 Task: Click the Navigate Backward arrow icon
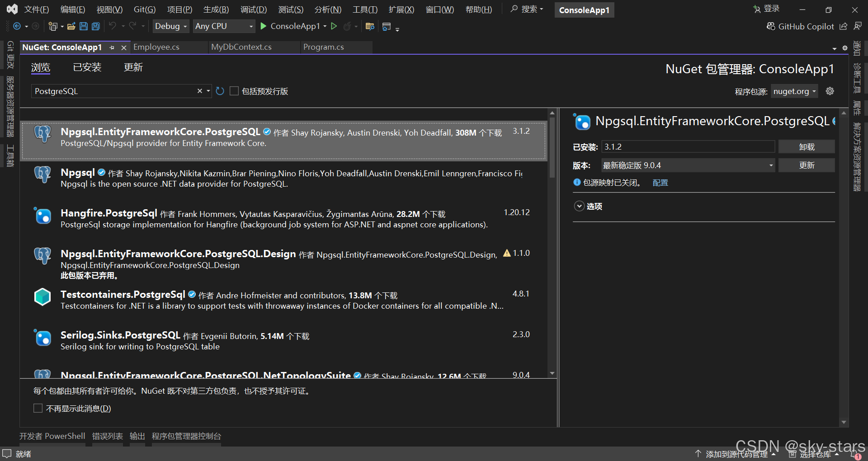point(17,26)
